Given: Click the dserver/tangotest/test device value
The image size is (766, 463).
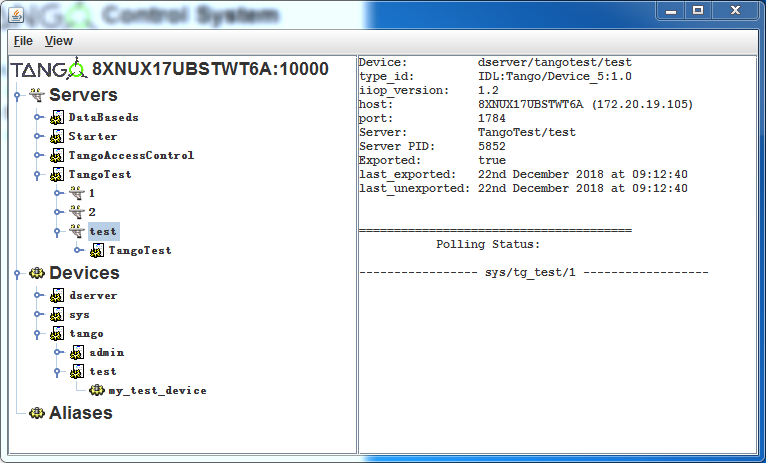Looking at the screenshot, I should [554, 63].
